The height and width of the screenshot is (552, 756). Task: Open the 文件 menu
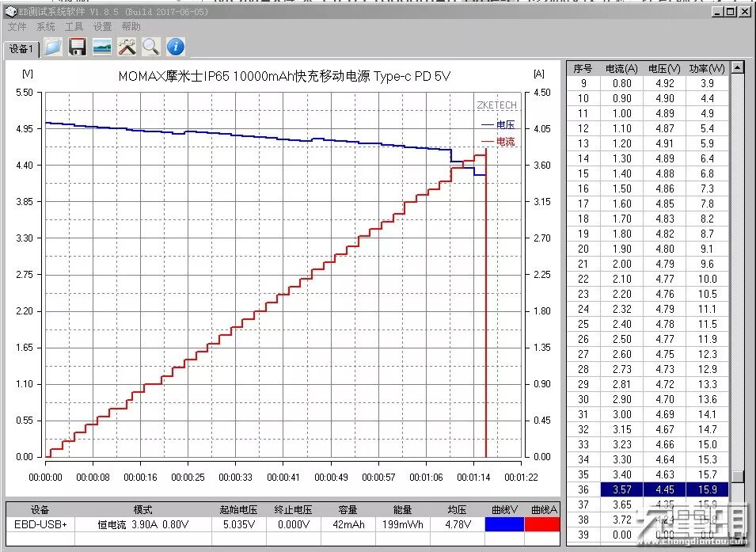pos(17,27)
